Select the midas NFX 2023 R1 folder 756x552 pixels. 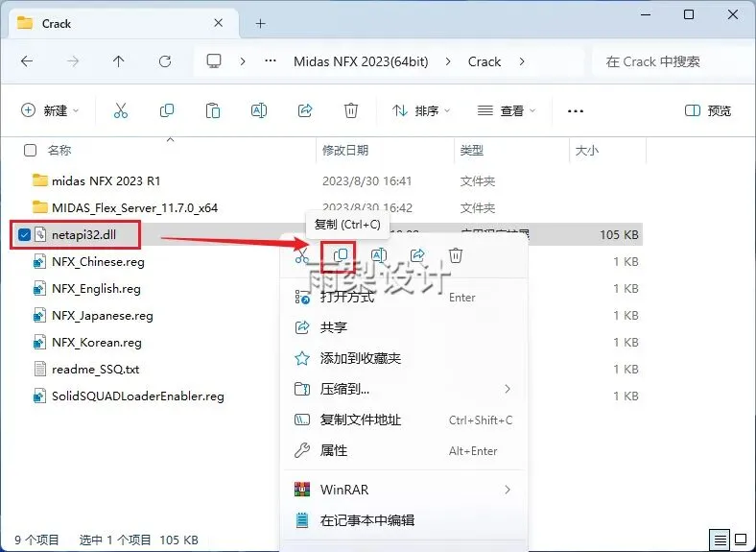106,180
